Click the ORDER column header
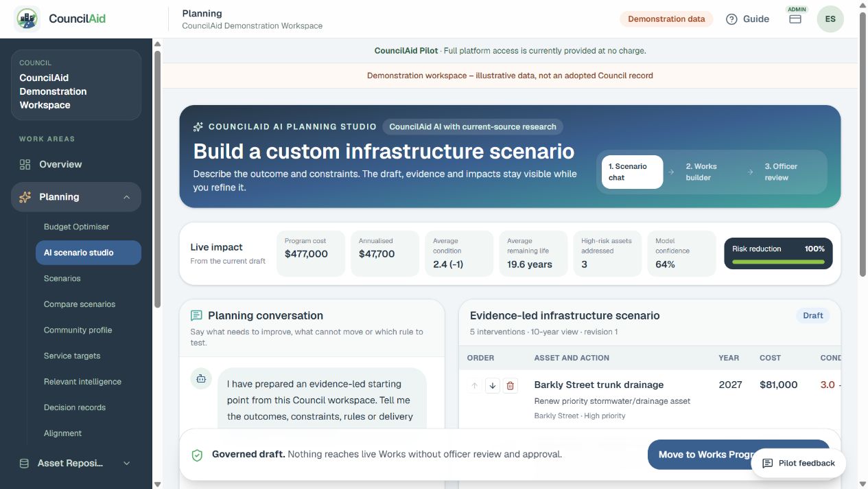Viewport: 868px width, 489px height. pyautogui.click(x=480, y=358)
